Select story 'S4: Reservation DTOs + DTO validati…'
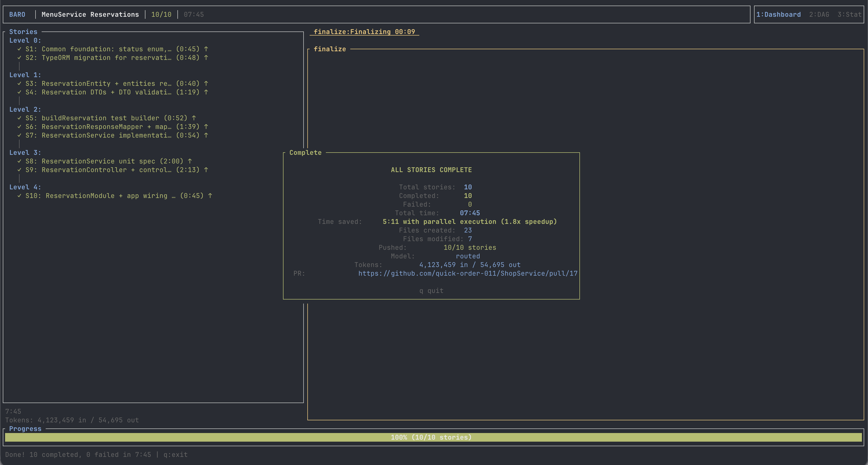The width and height of the screenshot is (868, 465). coord(98,92)
